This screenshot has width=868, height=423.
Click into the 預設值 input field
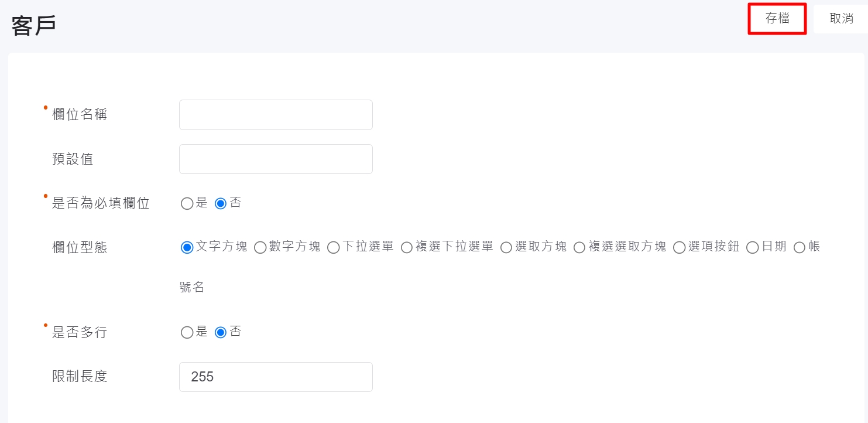(x=276, y=159)
